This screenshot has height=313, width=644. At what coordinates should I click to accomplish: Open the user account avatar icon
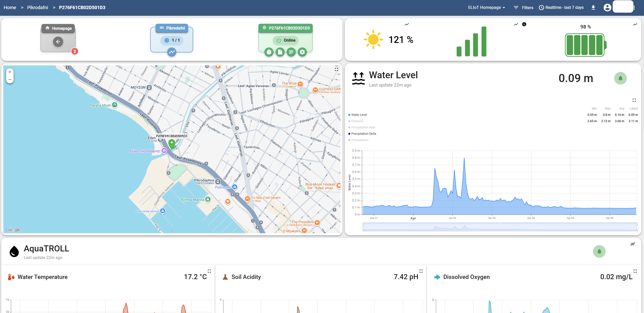[607, 8]
